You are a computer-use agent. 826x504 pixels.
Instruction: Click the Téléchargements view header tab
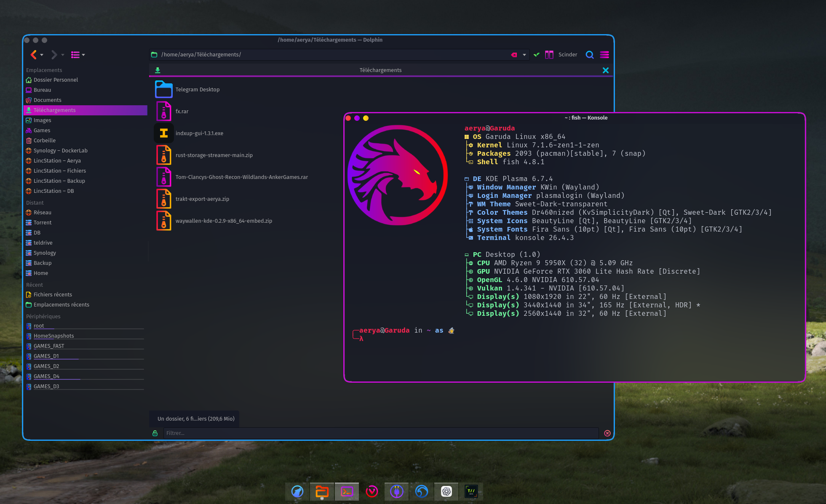(x=380, y=70)
